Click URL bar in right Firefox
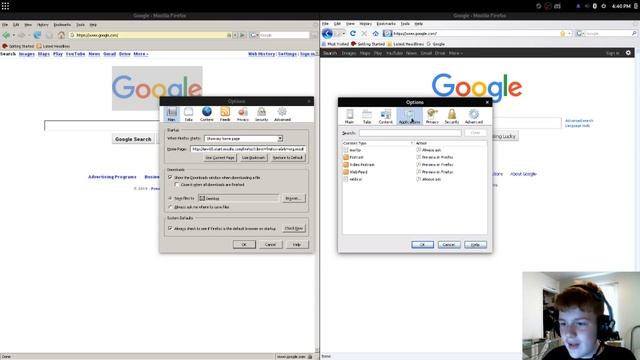 click(477, 33)
